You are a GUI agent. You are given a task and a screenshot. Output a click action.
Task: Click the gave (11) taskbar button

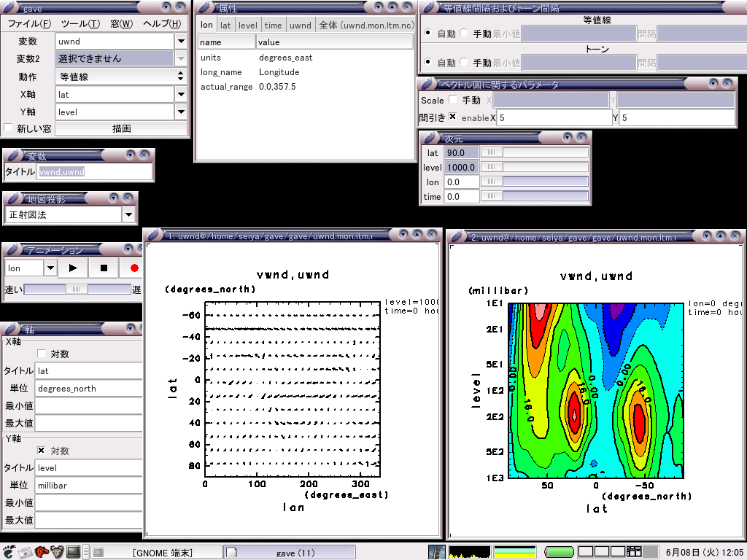pyautogui.click(x=290, y=553)
